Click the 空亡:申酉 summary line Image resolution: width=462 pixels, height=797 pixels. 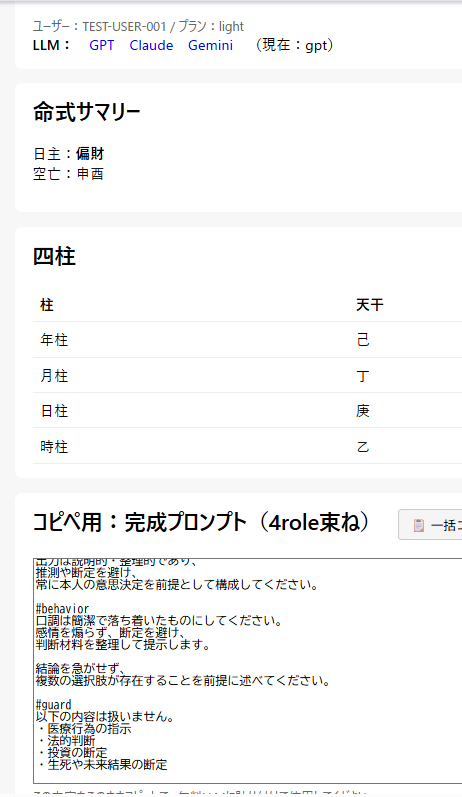point(69,174)
